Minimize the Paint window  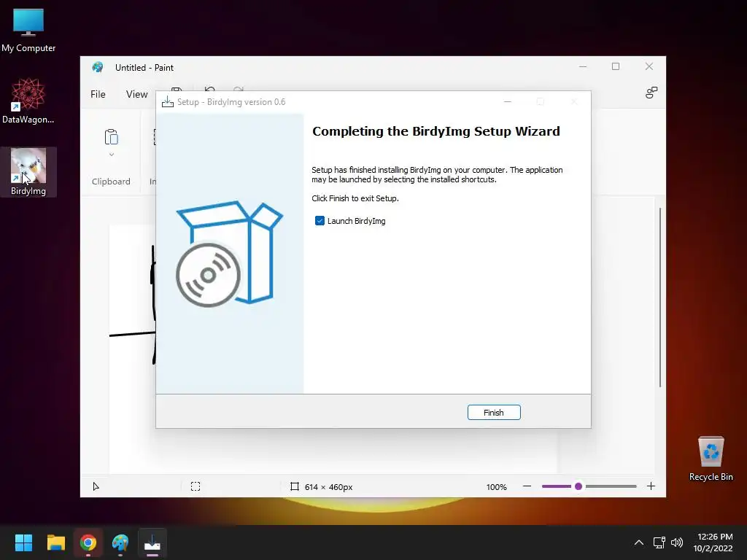[583, 66]
